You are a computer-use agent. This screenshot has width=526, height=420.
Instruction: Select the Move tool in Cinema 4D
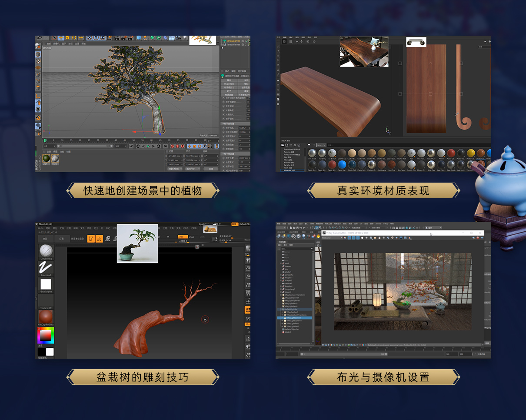pyautogui.click(x=61, y=38)
